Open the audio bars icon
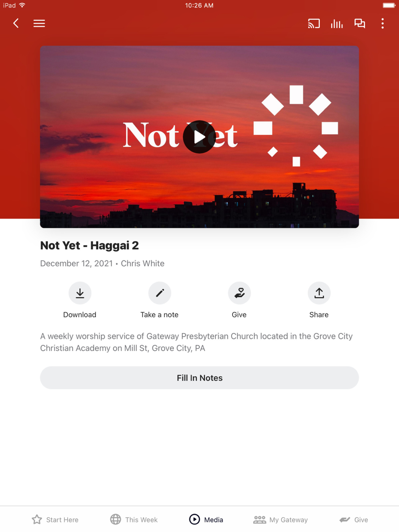 tap(337, 24)
